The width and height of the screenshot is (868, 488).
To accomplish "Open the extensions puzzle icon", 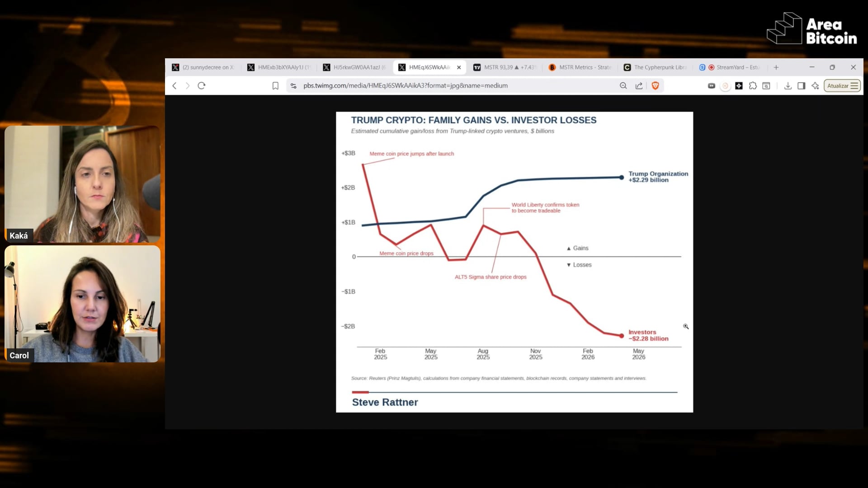I will click(x=753, y=86).
